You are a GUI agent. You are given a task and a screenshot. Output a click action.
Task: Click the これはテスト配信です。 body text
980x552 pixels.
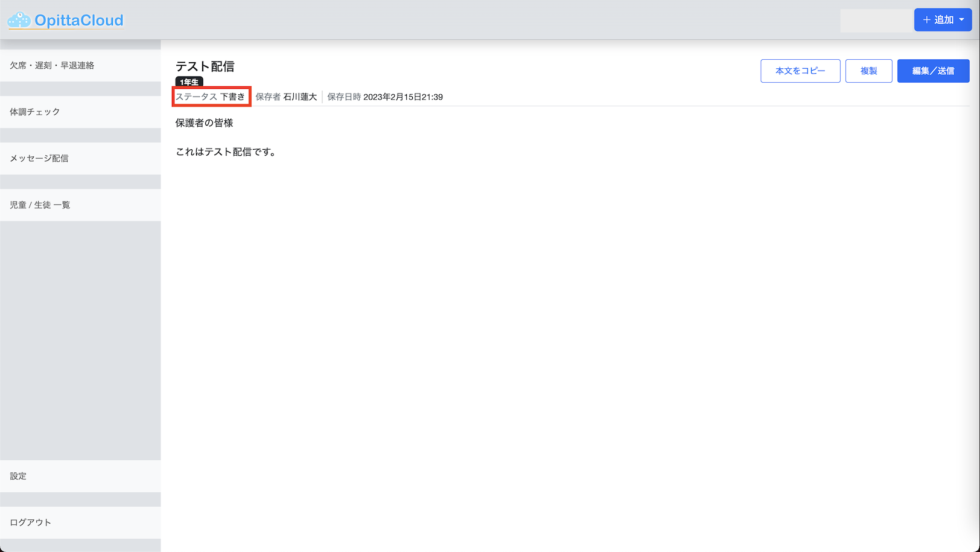[x=226, y=152]
